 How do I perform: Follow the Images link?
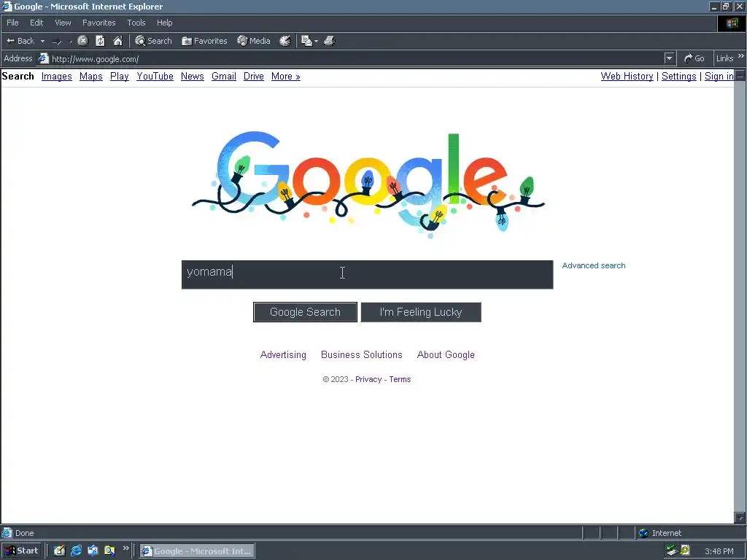(57, 76)
